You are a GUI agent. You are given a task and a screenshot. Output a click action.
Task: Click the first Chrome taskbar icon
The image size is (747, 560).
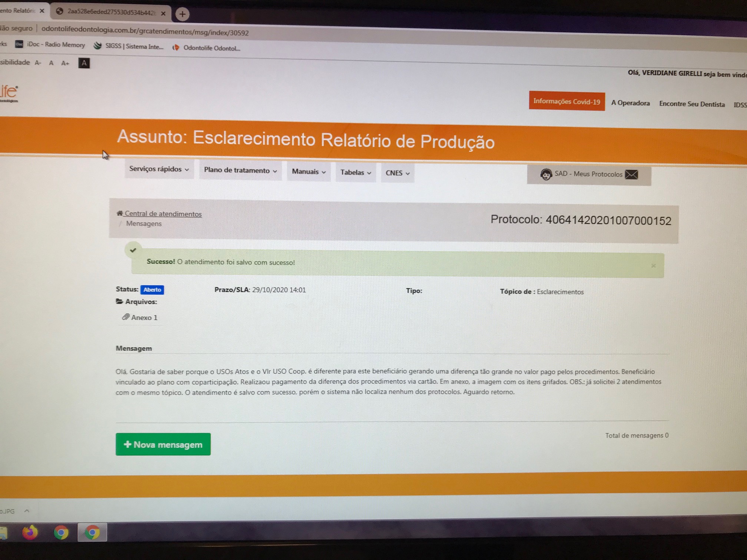61,533
